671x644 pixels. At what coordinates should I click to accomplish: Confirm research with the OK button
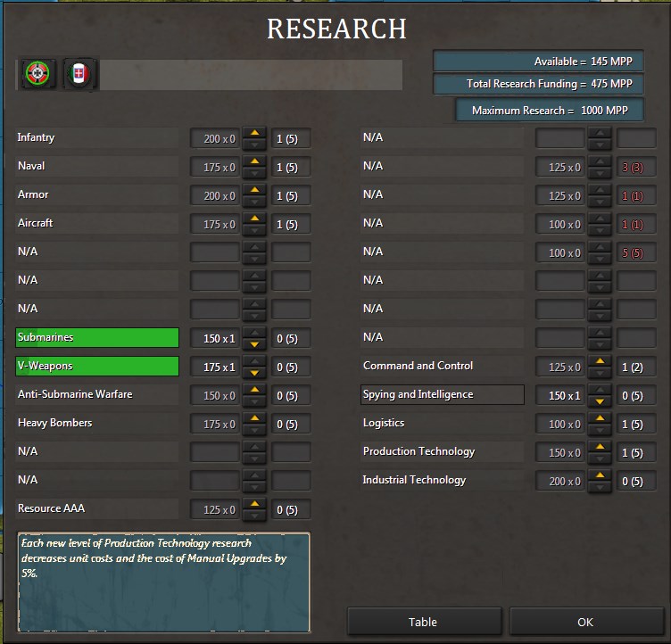pos(585,622)
